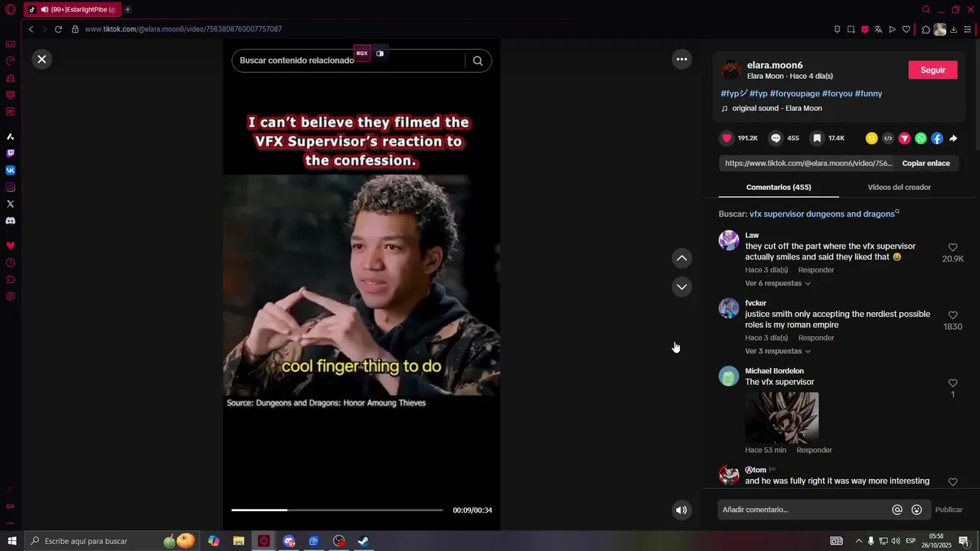Expand Ver 6 respuestas under Law's comment
The width and height of the screenshot is (980, 551).
(777, 283)
